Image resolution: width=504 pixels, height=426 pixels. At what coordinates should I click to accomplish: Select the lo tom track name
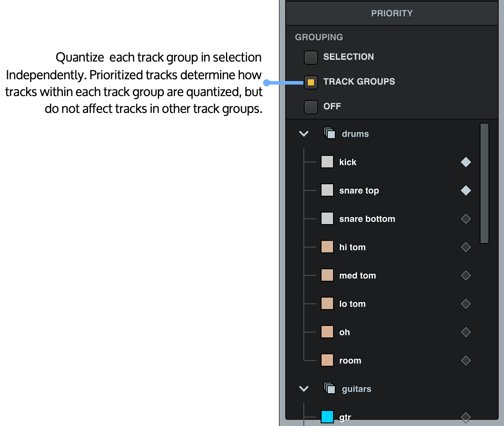352,304
